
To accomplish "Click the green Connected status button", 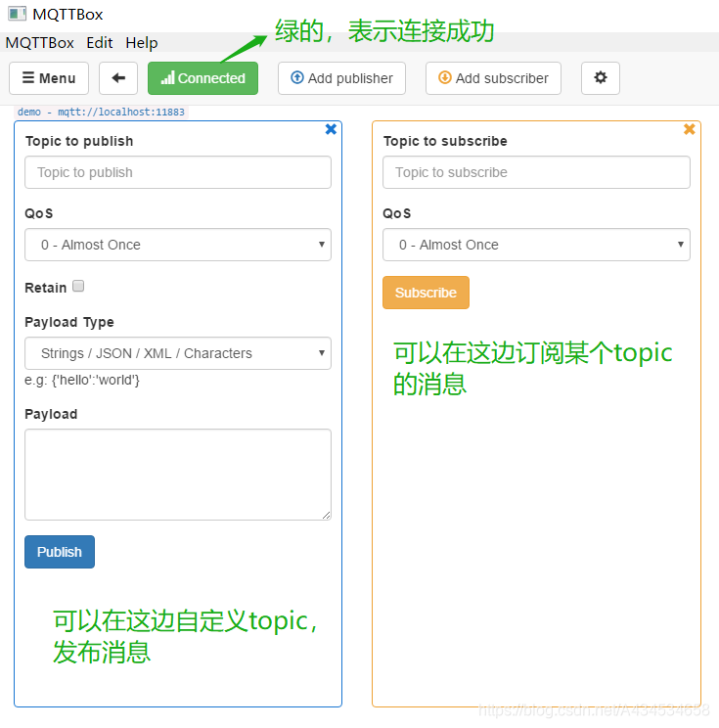I will coord(202,78).
